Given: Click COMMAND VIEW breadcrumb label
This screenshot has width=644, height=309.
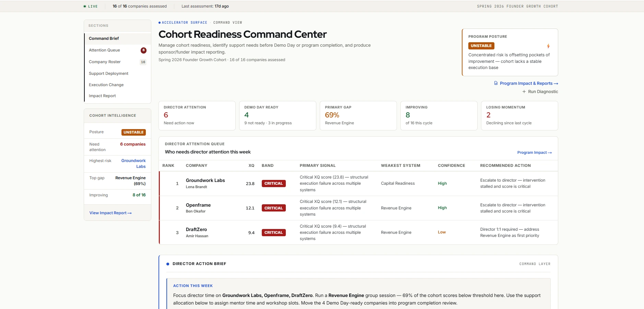Looking at the screenshot, I should (x=227, y=23).
